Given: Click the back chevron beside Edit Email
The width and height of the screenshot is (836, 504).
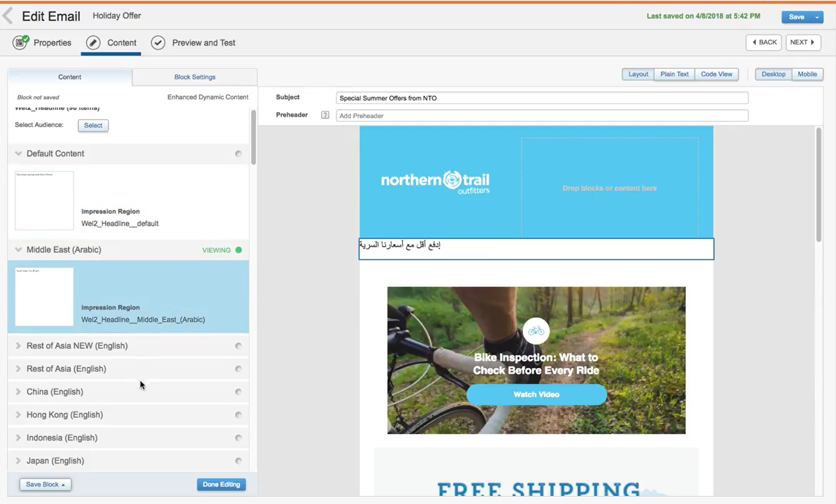Looking at the screenshot, I should pyautogui.click(x=8, y=16).
